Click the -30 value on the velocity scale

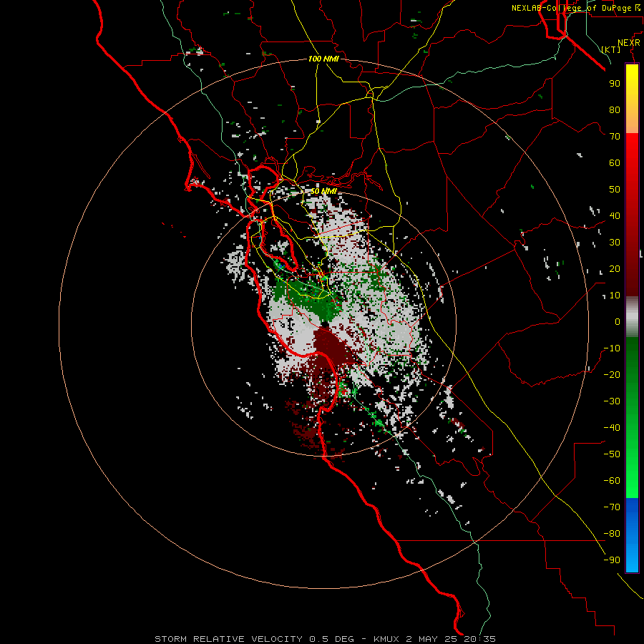coord(612,401)
